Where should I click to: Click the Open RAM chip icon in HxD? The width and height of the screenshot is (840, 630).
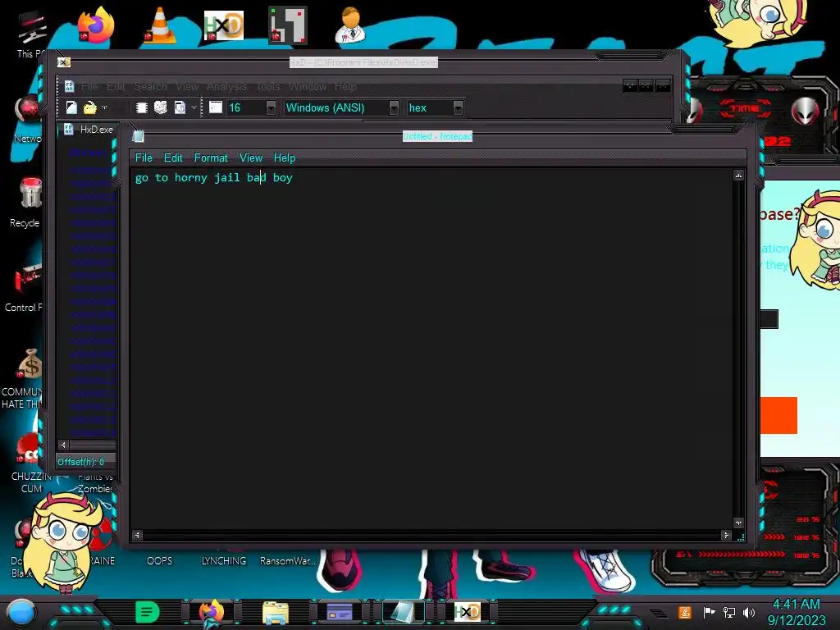click(141, 107)
